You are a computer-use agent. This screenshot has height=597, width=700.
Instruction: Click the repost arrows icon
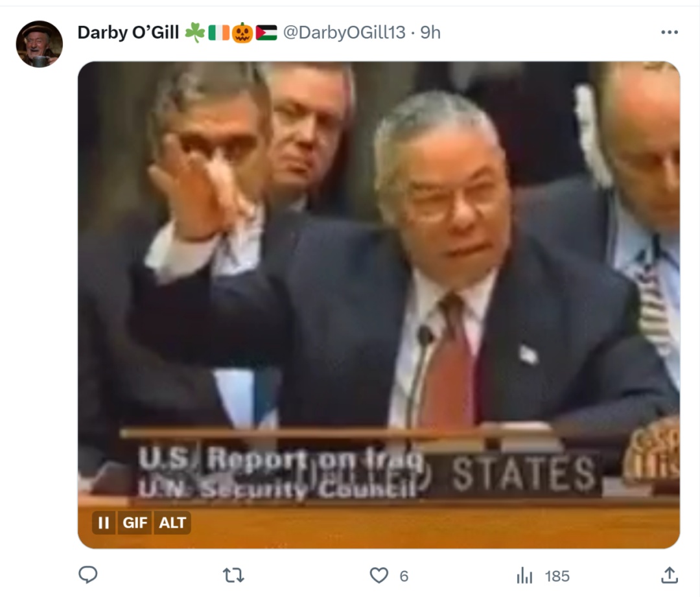coord(233,576)
